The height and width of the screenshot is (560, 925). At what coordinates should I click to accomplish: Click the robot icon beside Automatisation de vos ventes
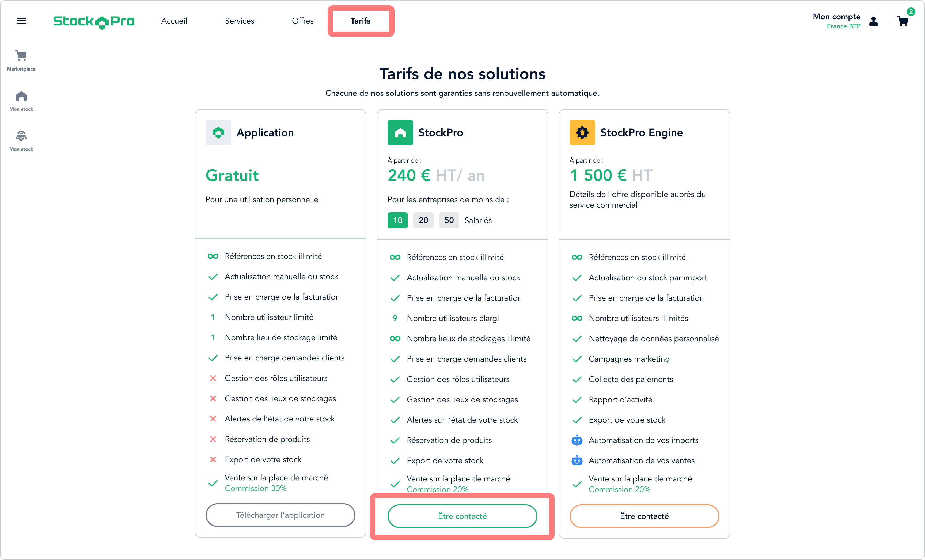pyautogui.click(x=577, y=460)
